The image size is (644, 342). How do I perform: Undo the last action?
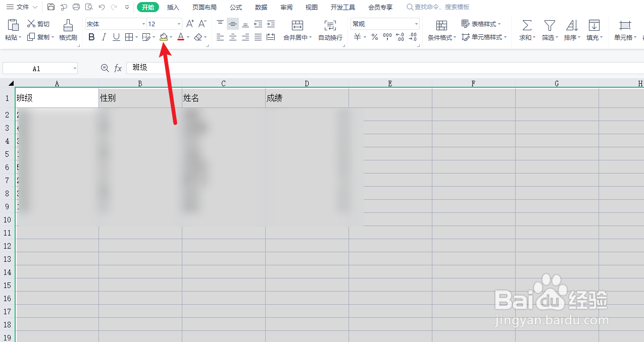102,7
